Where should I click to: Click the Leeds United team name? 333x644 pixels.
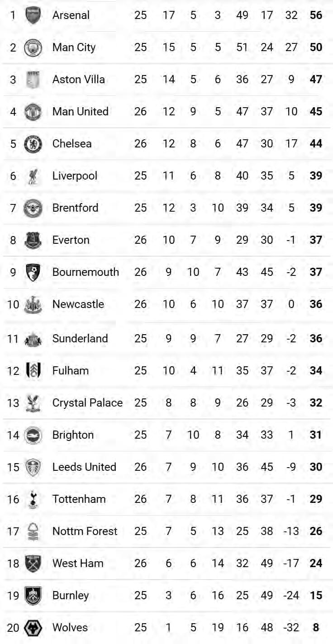click(x=84, y=467)
